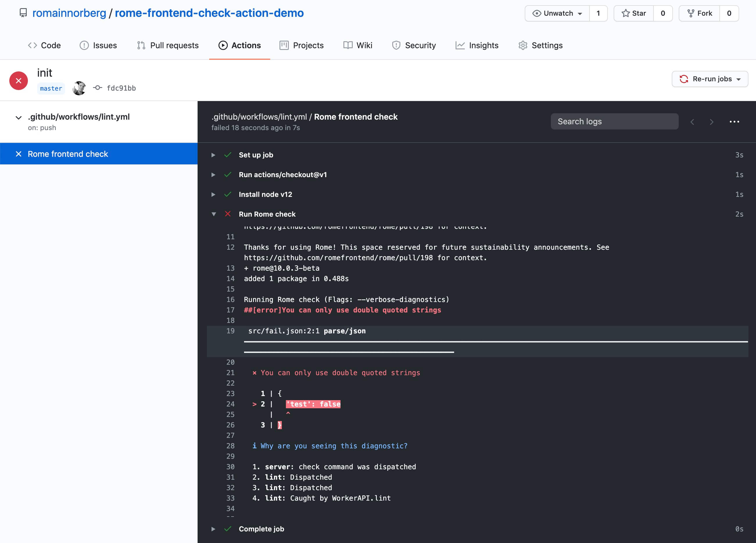Viewport: 756px width, 543px height.
Task: Click the Star button
Action: point(633,13)
